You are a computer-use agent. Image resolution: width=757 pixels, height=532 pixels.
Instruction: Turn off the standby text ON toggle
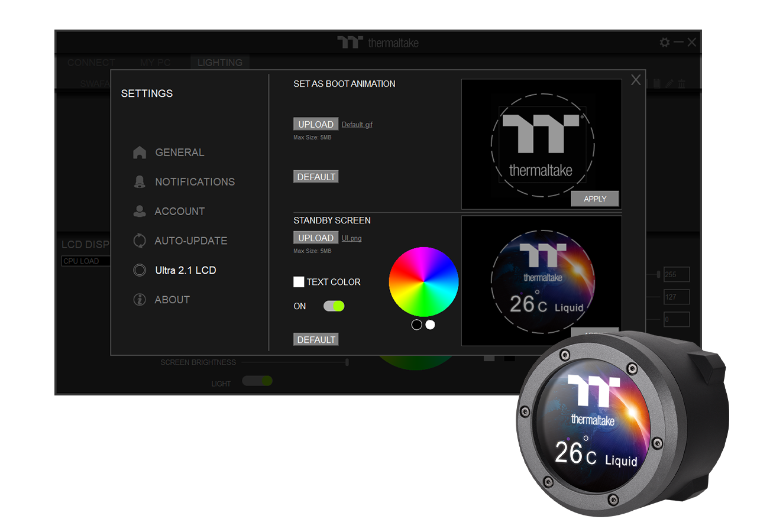pos(334,306)
